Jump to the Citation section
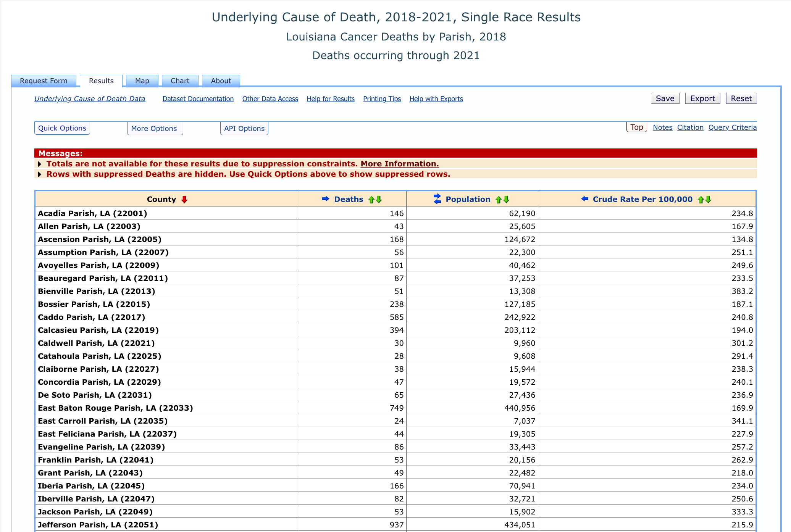This screenshot has height=532, width=791. (690, 127)
